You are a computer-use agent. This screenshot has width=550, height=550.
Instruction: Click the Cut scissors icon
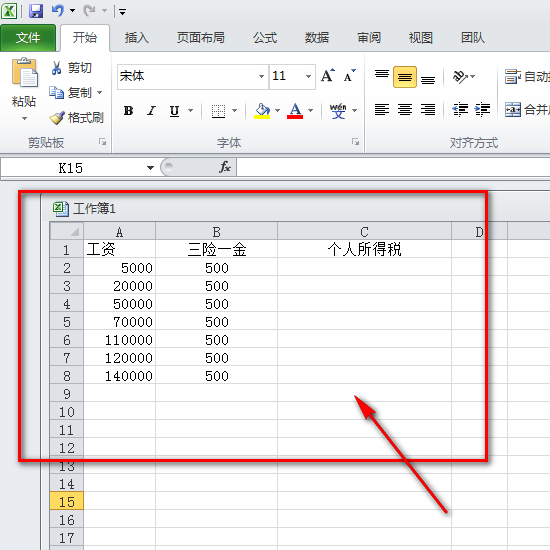56,68
